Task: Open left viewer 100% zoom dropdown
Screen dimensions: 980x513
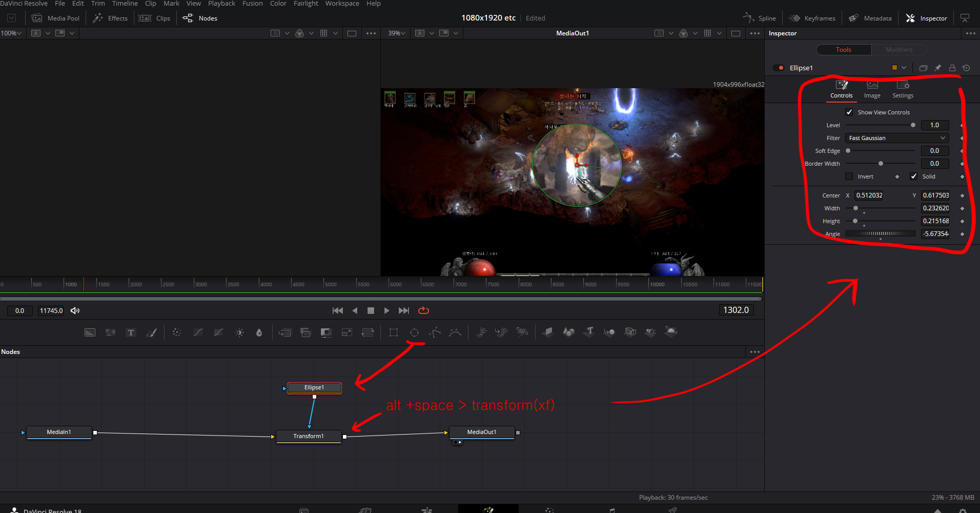Action: pyautogui.click(x=11, y=33)
